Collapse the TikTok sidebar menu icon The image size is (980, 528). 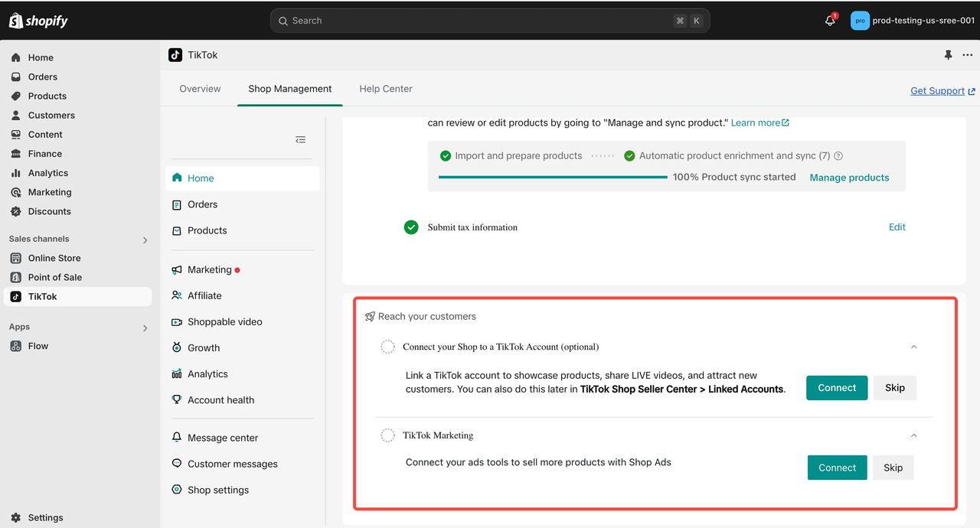coord(300,139)
